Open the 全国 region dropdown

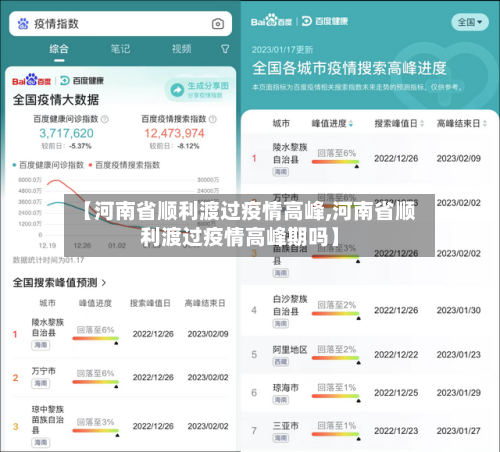pyautogui.click(x=470, y=22)
